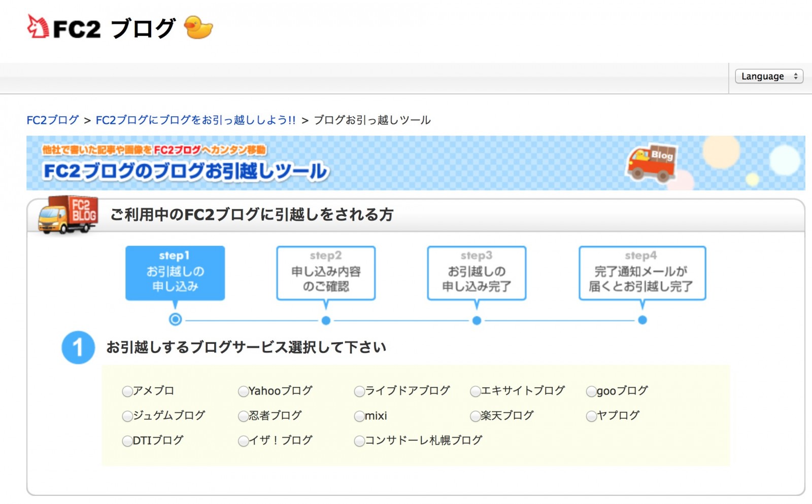Click the step1 お引越しの申し込み box
The width and height of the screenshot is (812, 504).
[x=175, y=273]
